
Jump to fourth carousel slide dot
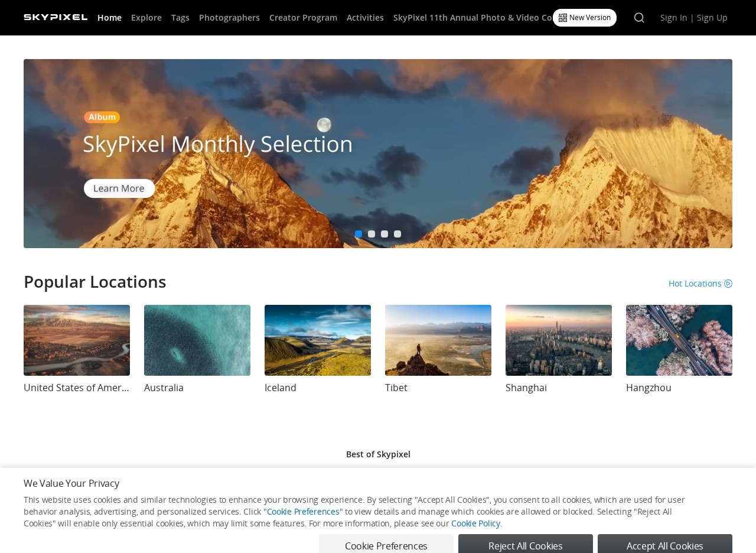[x=397, y=234]
